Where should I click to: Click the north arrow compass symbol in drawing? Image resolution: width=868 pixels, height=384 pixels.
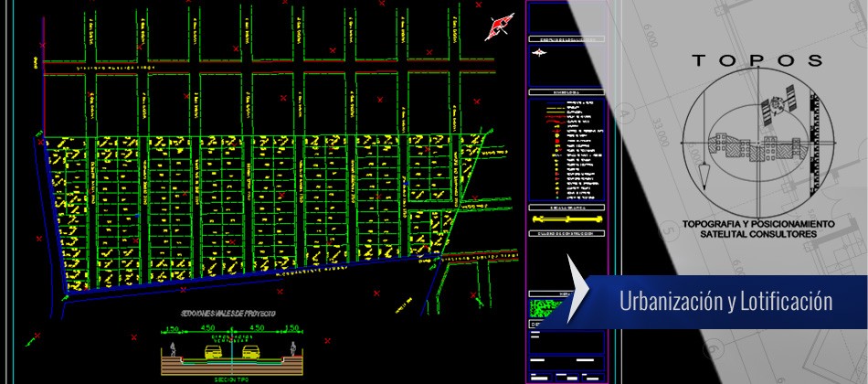pyautogui.click(x=497, y=27)
